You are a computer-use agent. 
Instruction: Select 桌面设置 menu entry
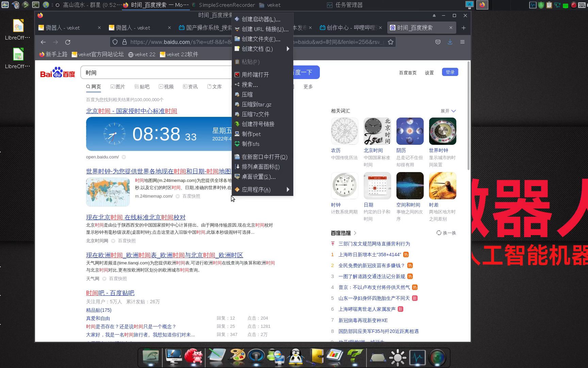[262, 177]
